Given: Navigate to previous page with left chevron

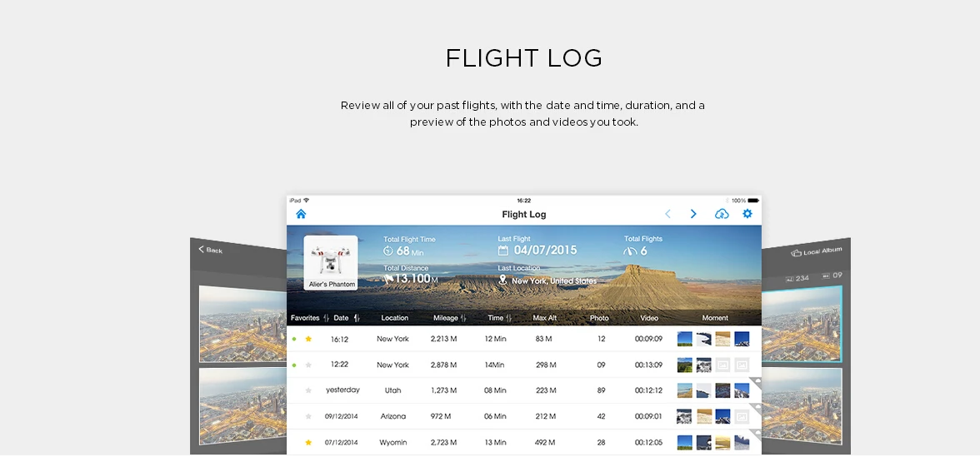Looking at the screenshot, I should coord(667,214).
